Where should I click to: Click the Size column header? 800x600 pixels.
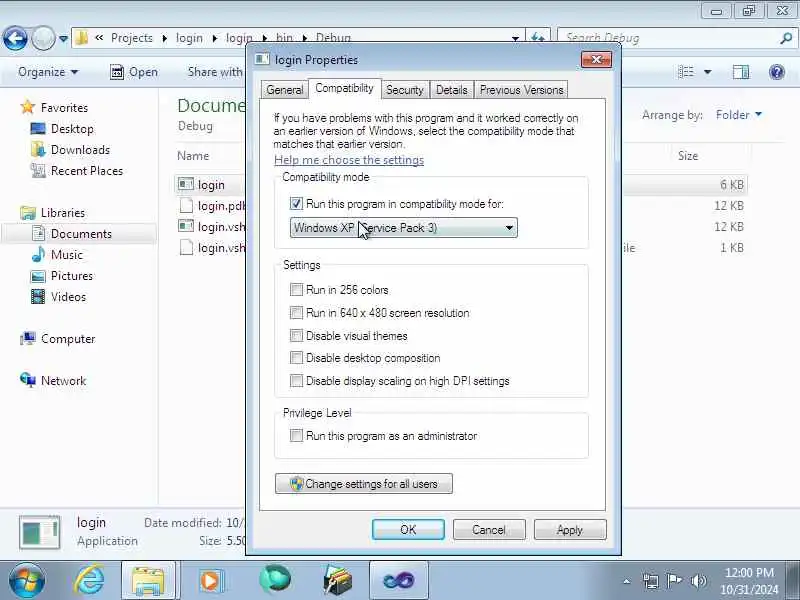pos(688,156)
